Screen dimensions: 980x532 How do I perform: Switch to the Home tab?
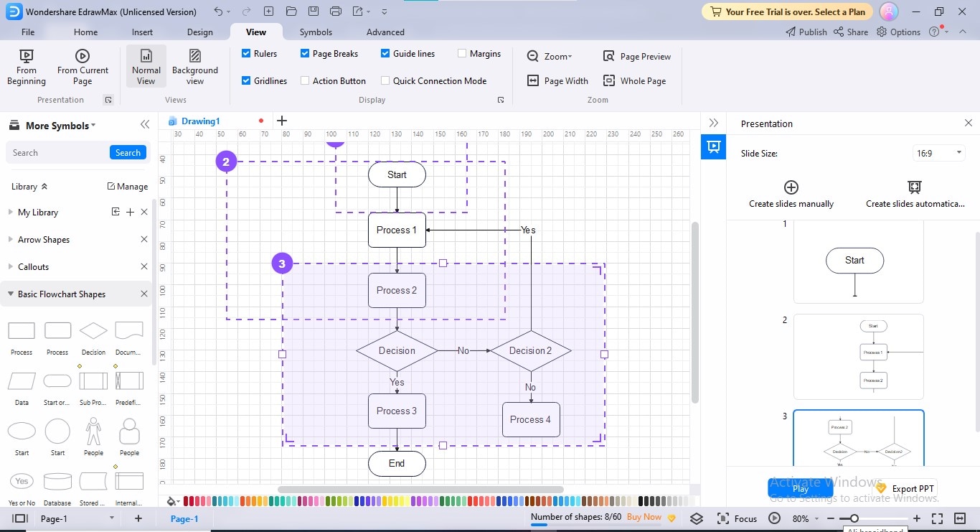[85, 32]
